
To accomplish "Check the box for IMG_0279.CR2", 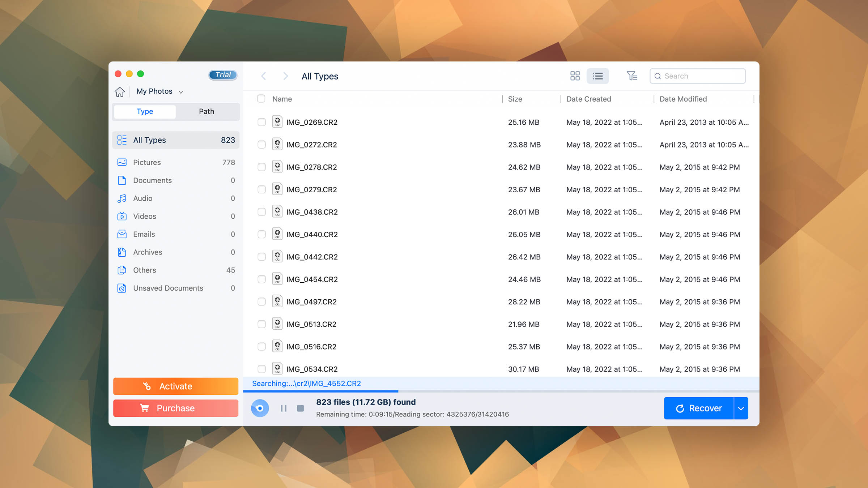I will tap(261, 189).
